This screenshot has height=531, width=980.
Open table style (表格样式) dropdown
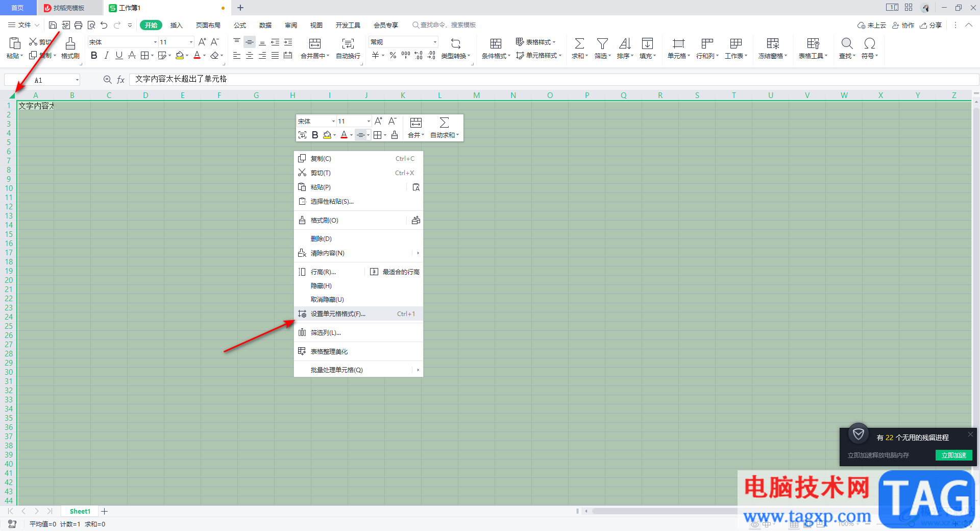coord(535,42)
